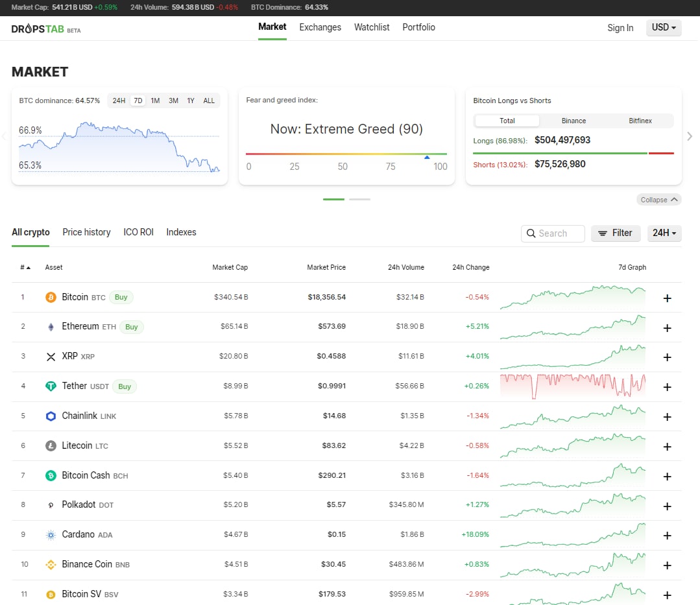Click the Buy button for Tether

tap(125, 386)
